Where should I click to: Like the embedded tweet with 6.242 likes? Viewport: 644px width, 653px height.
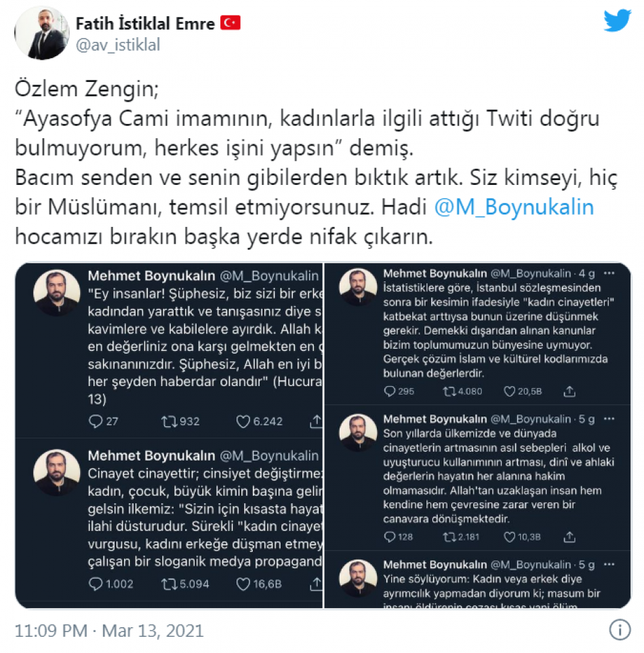[x=243, y=421]
